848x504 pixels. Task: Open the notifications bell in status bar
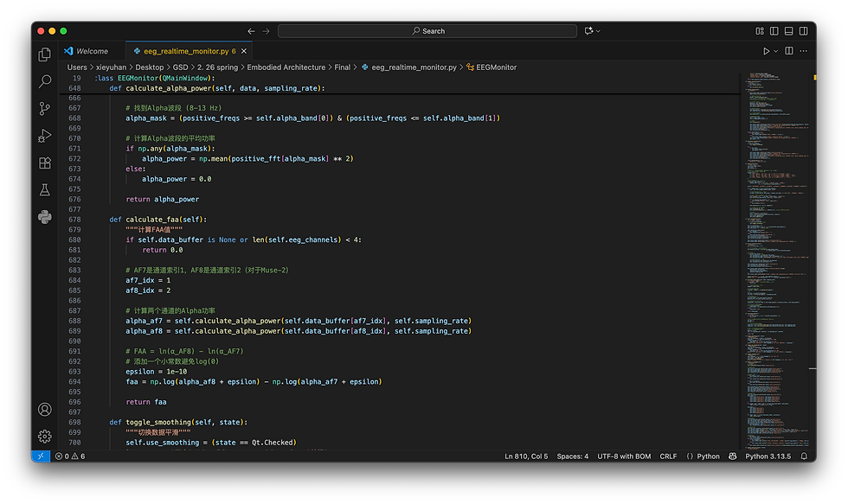(x=804, y=456)
